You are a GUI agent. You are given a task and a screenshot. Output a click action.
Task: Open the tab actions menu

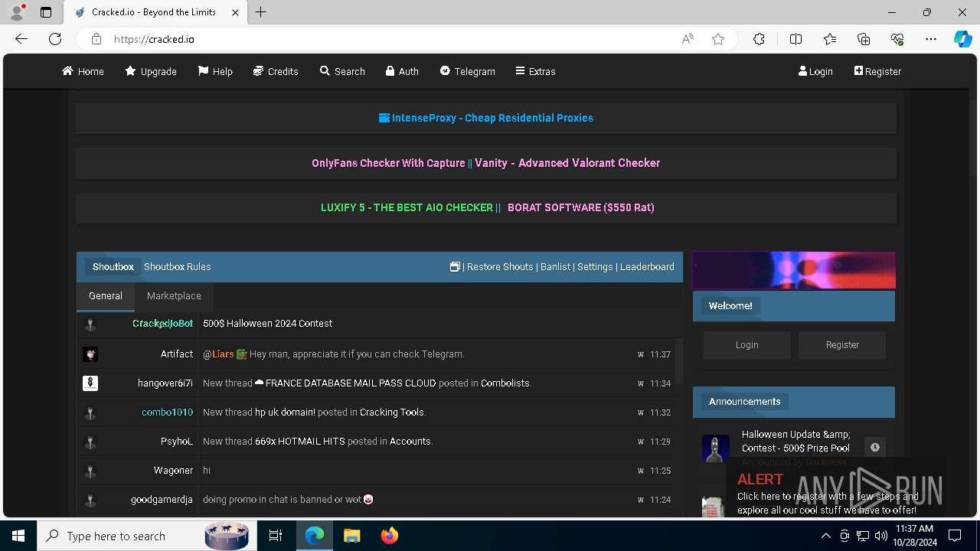[x=46, y=12]
